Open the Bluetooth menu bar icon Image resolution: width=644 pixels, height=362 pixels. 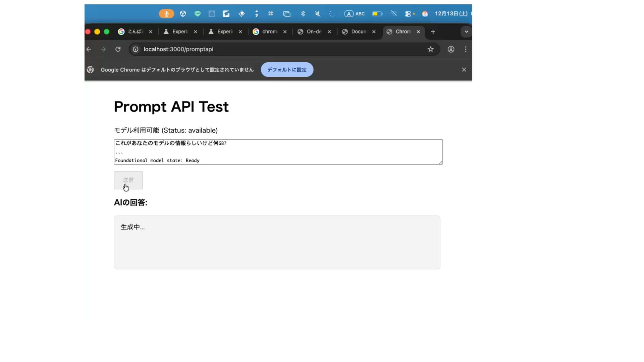click(x=303, y=14)
